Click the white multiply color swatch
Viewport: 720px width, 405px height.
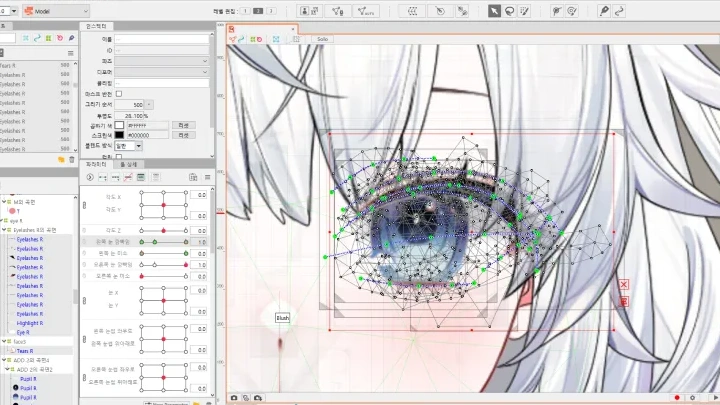pos(119,125)
